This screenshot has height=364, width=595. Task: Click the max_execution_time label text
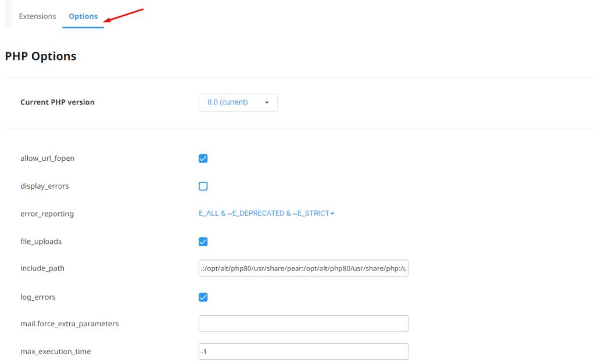55,352
